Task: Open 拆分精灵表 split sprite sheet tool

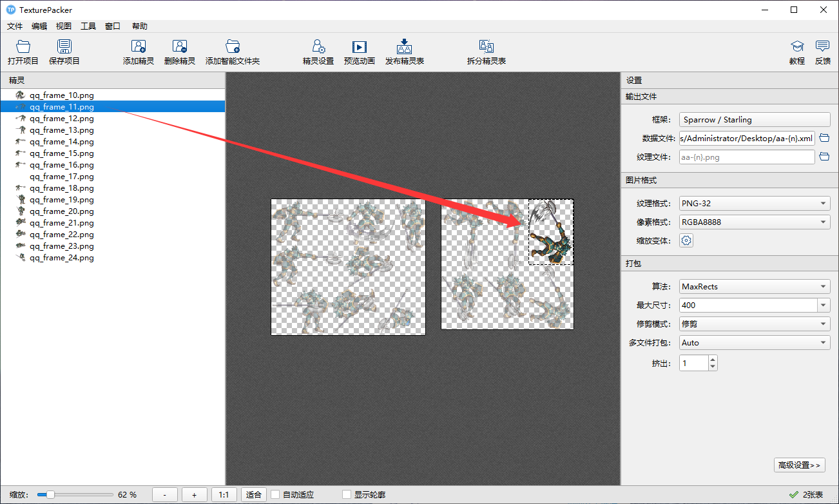Action: click(487, 47)
